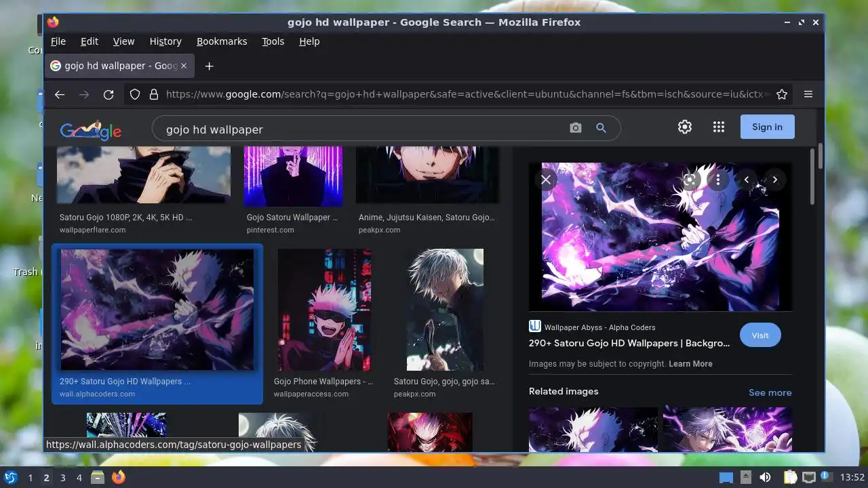Image resolution: width=868 pixels, height=488 pixels.
Task: Open Anime, Jujutsu Kaisen peakpx result
Action: coord(427,175)
